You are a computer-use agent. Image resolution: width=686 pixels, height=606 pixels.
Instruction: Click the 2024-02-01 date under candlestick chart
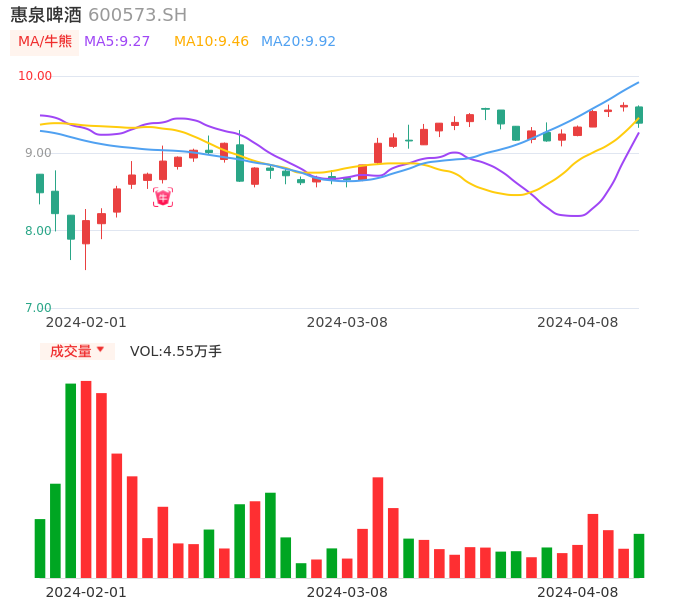tap(86, 322)
